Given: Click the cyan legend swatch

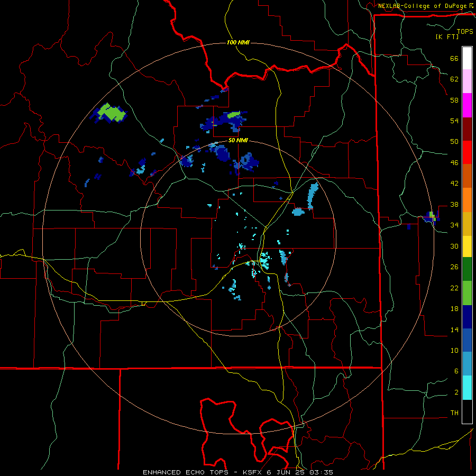Looking at the screenshot, I should point(467,388).
